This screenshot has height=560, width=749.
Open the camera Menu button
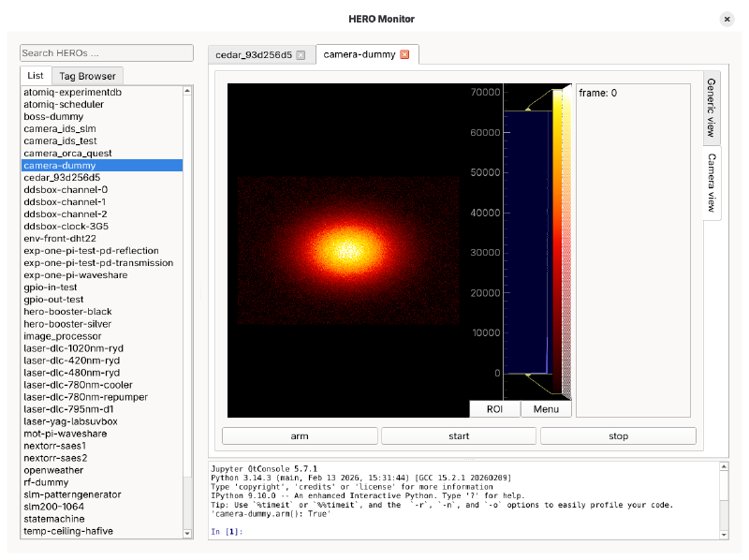(546, 409)
